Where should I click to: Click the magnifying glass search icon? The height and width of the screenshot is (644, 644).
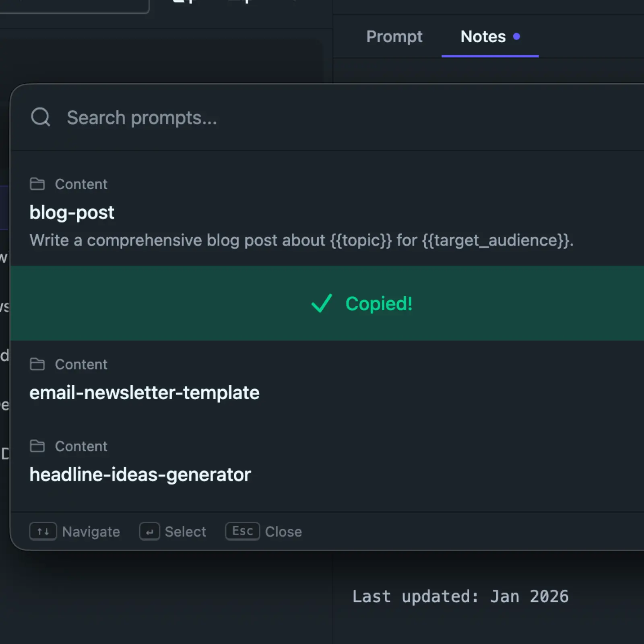(x=40, y=118)
